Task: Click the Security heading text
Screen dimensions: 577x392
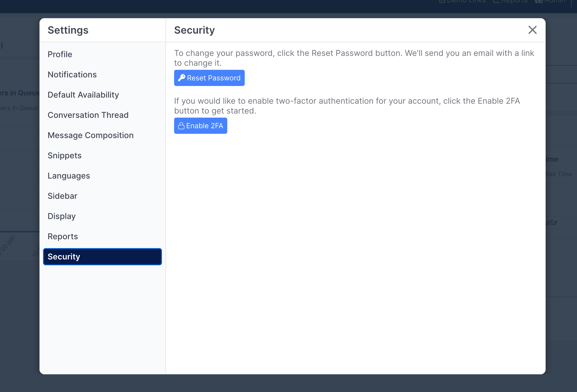Action: [194, 30]
